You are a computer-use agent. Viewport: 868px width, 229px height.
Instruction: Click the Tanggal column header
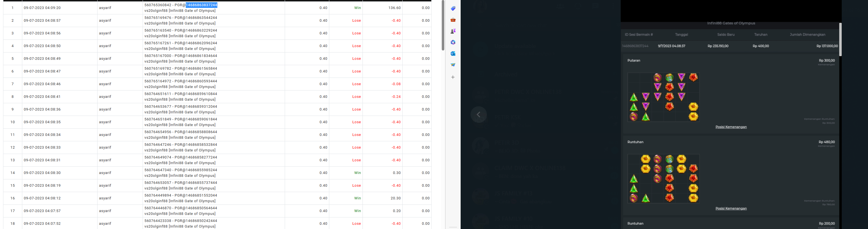(x=681, y=34)
